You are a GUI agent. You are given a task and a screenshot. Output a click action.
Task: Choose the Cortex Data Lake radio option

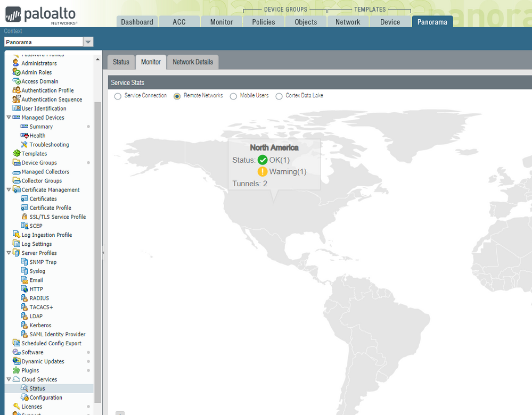[x=279, y=96]
